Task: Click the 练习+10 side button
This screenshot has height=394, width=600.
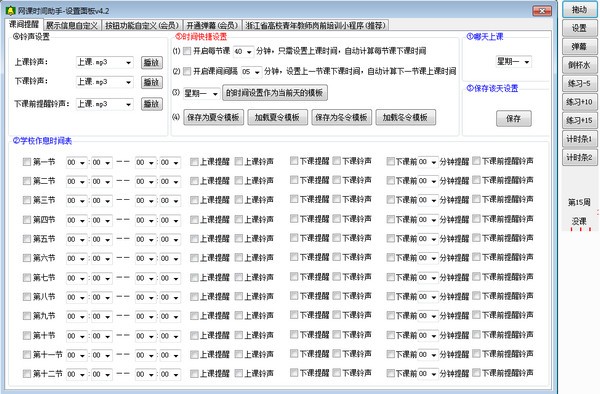Action: coord(579,102)
